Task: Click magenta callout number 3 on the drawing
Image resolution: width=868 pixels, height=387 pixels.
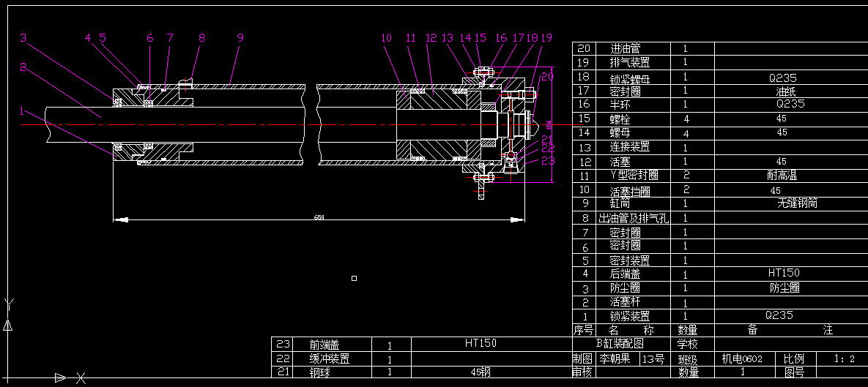Action: pyautogui.click(x=23, y=37)
